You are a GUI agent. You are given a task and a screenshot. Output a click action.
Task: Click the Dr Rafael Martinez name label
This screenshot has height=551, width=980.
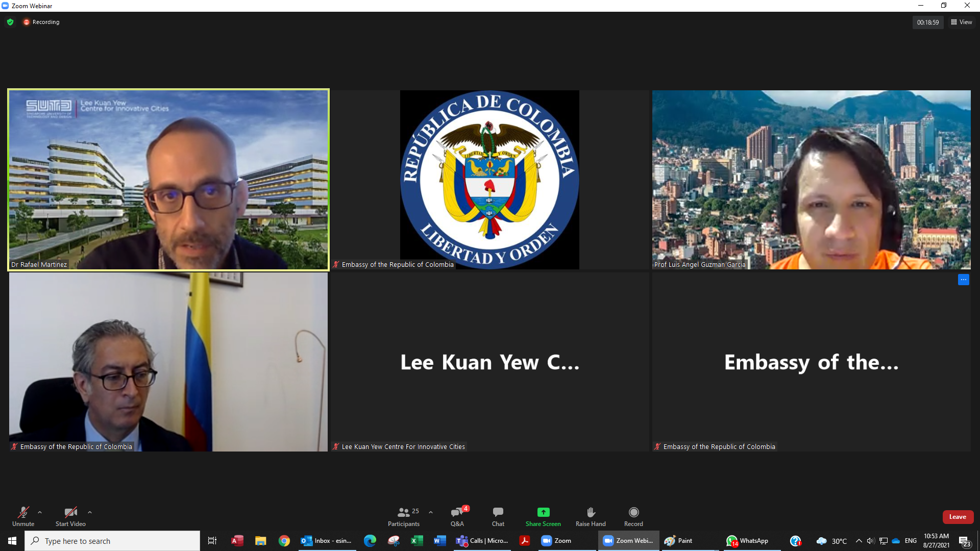coord(39,264)
